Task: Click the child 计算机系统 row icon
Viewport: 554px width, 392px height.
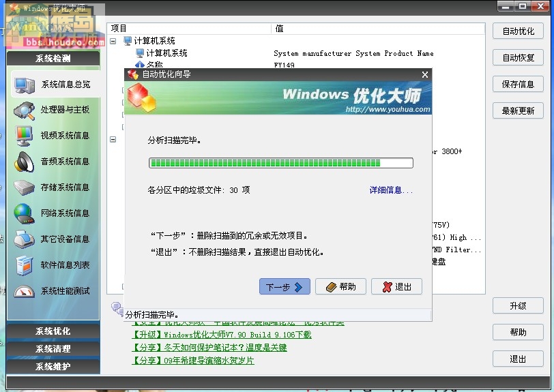Action: 140,53
